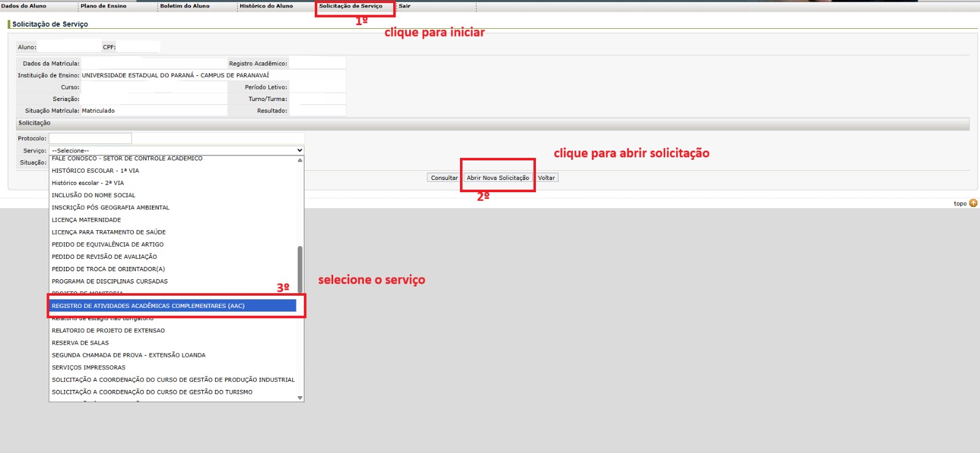Screen dimensions: 980x453
Task: Expand the Serviço dropdown selector
Action: [x=176, y=151]
